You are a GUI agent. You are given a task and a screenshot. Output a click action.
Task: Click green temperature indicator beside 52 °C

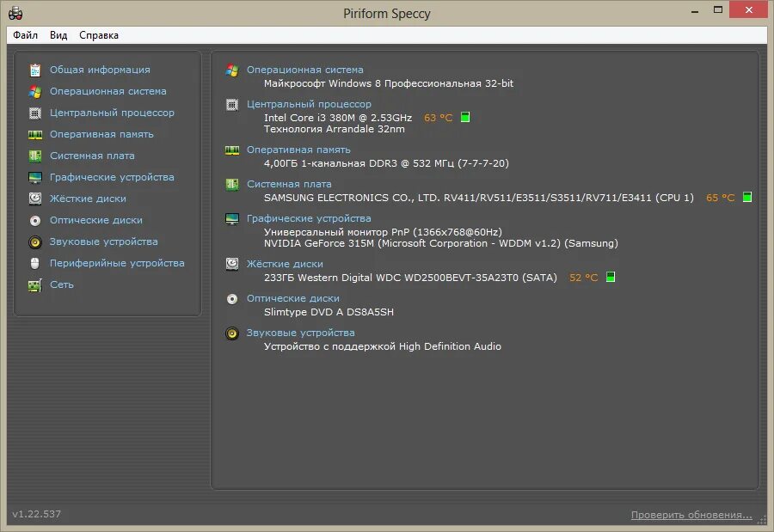coord(611,277)
